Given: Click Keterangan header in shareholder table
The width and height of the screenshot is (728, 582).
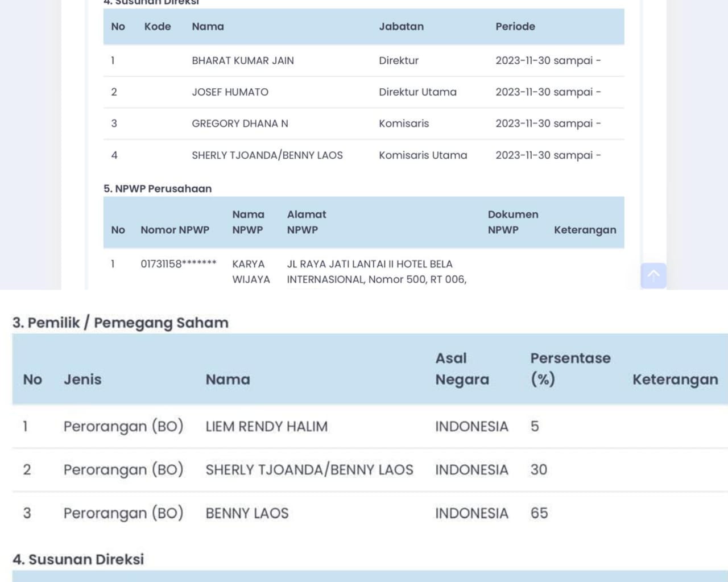Looking at the screenshot, I should point(675,379).
